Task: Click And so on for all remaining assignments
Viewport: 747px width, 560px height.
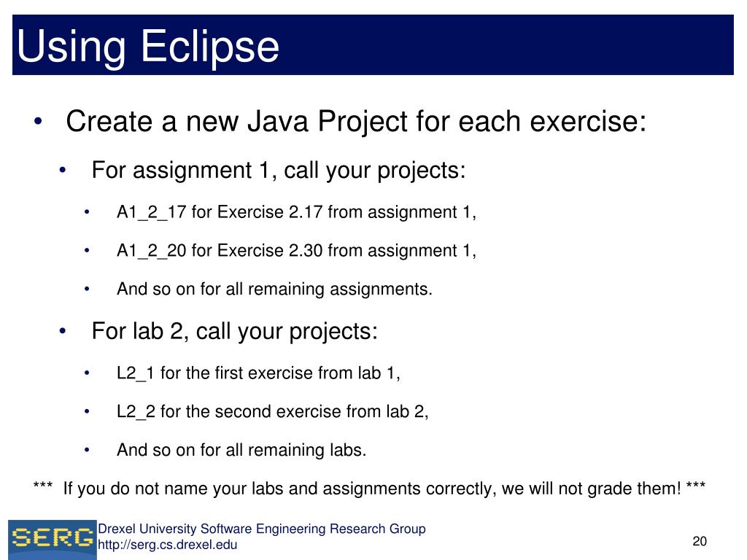Action: (274, 289)
